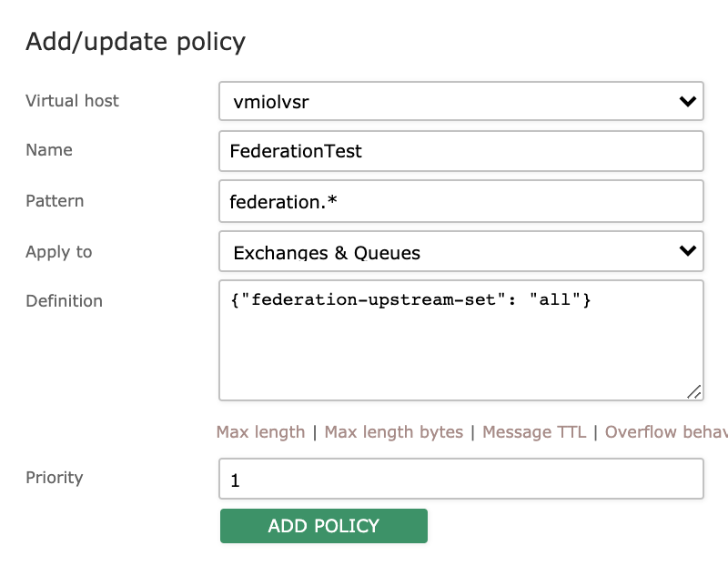The image size is (728, 566).
Task: Click the ADD POLICY button
Action: [323, 526]
